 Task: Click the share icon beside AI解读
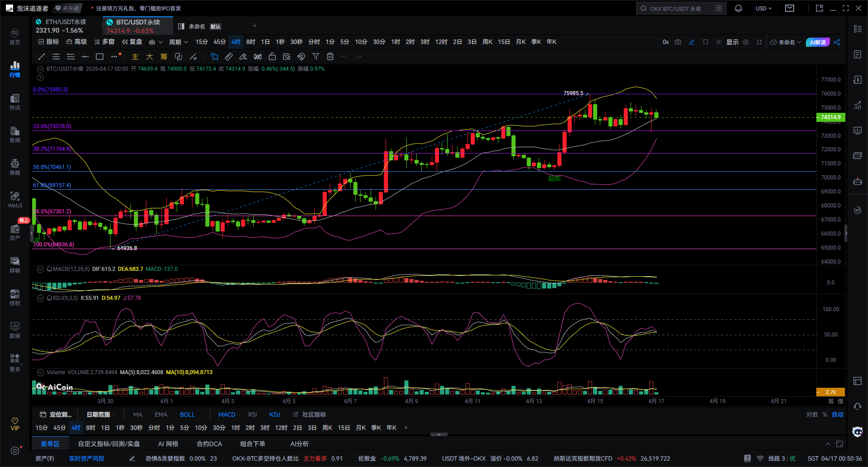tap(837, 42)
